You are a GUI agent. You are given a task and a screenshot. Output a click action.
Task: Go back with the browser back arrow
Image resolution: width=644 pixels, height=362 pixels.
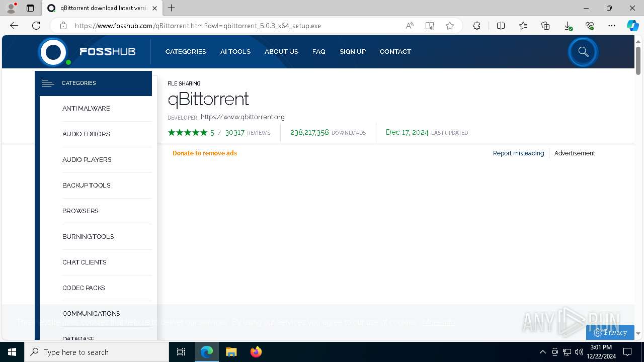14,26
